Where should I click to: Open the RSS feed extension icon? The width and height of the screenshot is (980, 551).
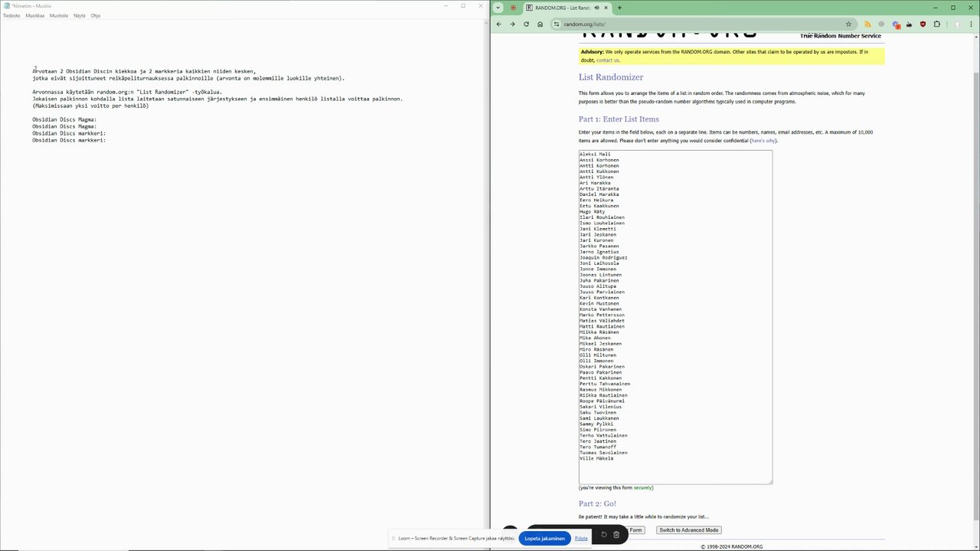click(867, 24)
